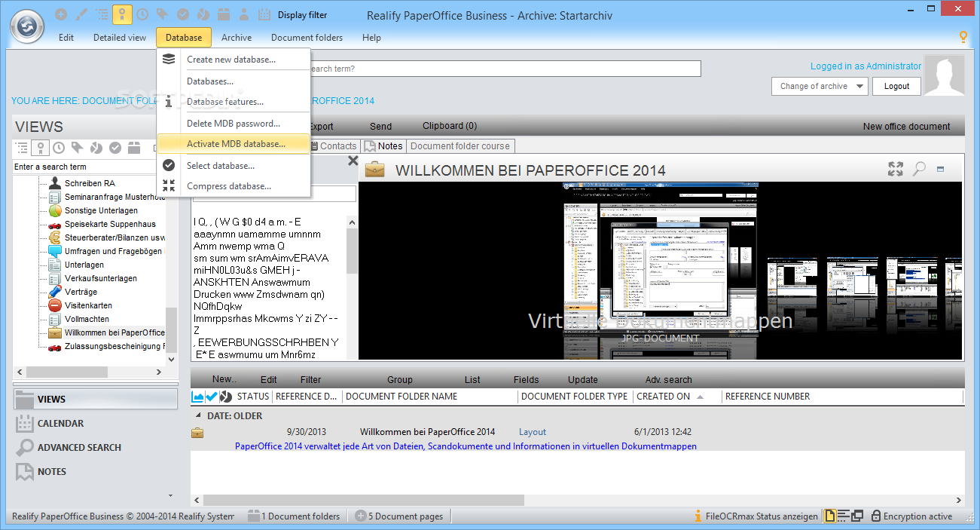Open the Document folders menu
Viewport: 980px width, 530px height.
coord(307,37)
